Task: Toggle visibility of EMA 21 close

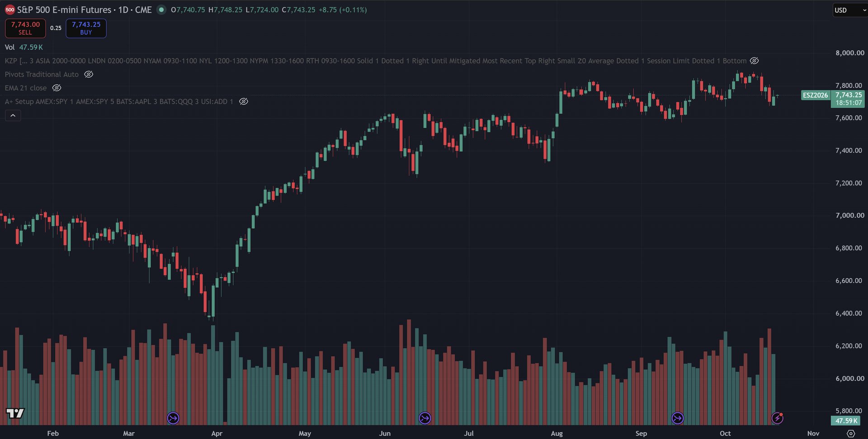Action: (x=57, y=88)
